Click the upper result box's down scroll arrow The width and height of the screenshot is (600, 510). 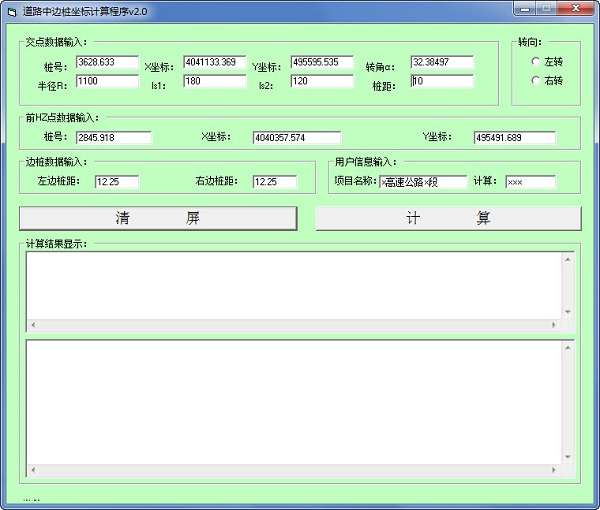568,312
